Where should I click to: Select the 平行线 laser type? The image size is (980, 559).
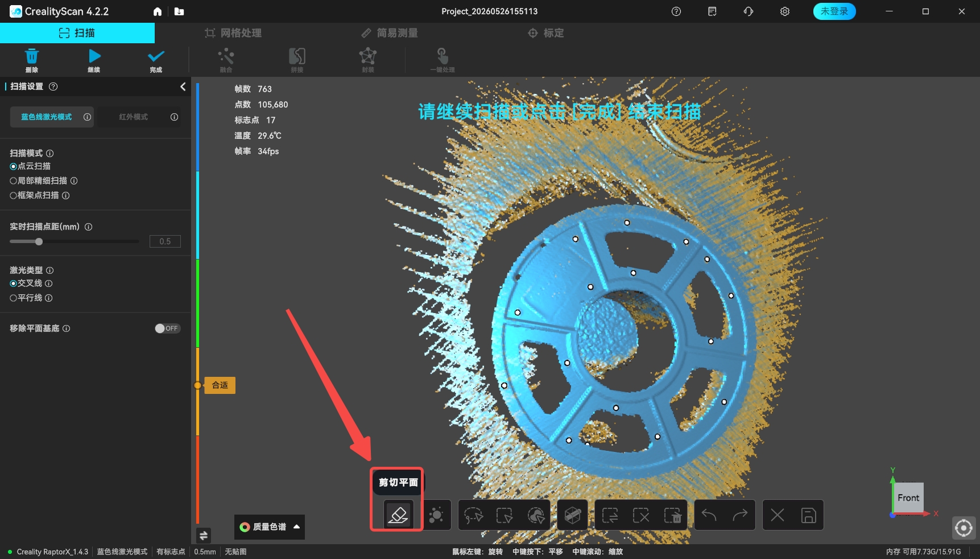[13, 298]
